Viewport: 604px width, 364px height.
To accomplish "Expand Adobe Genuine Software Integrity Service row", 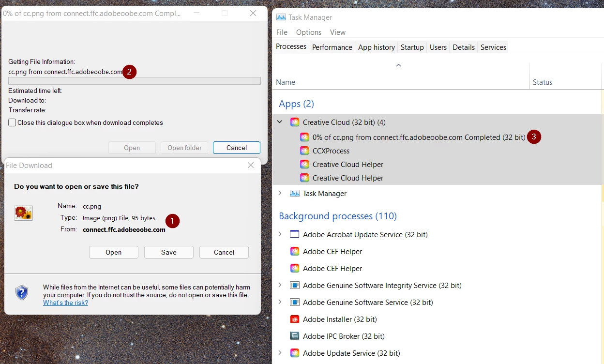I will (x=280, y=285).
